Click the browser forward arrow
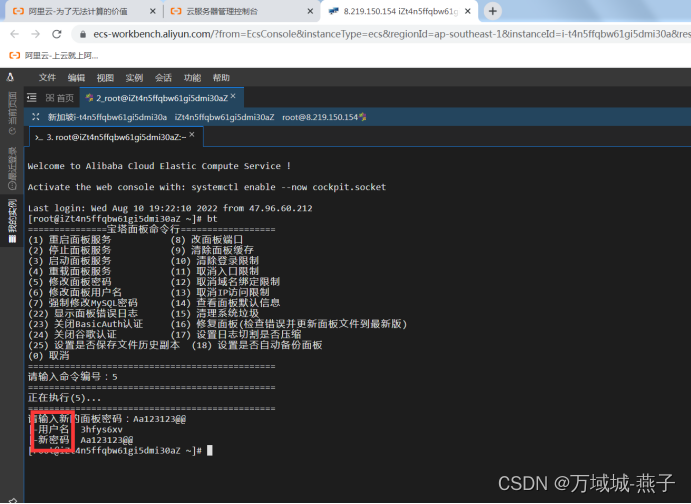This screenshot has width=691, height=504. [36, 34]
